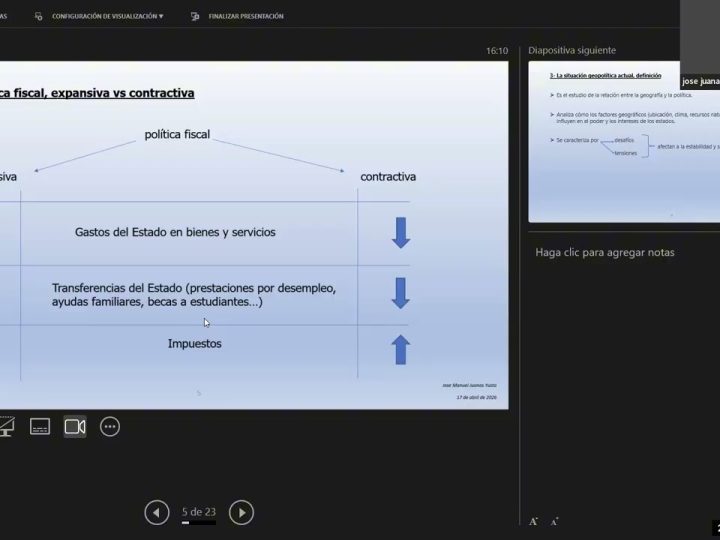This screenshot has width=720, height=540.
Task: Click Finalizar presentación button
Action: pos(246,16)
